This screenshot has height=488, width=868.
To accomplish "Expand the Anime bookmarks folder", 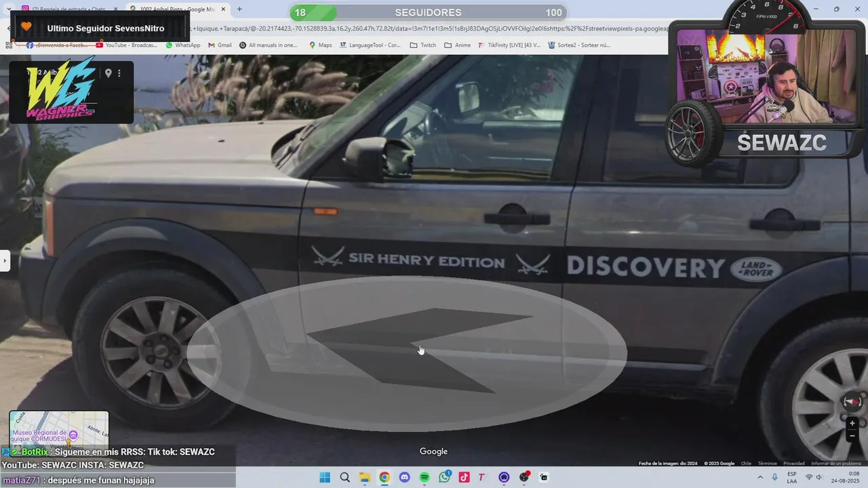I will [x=457, y=45].
